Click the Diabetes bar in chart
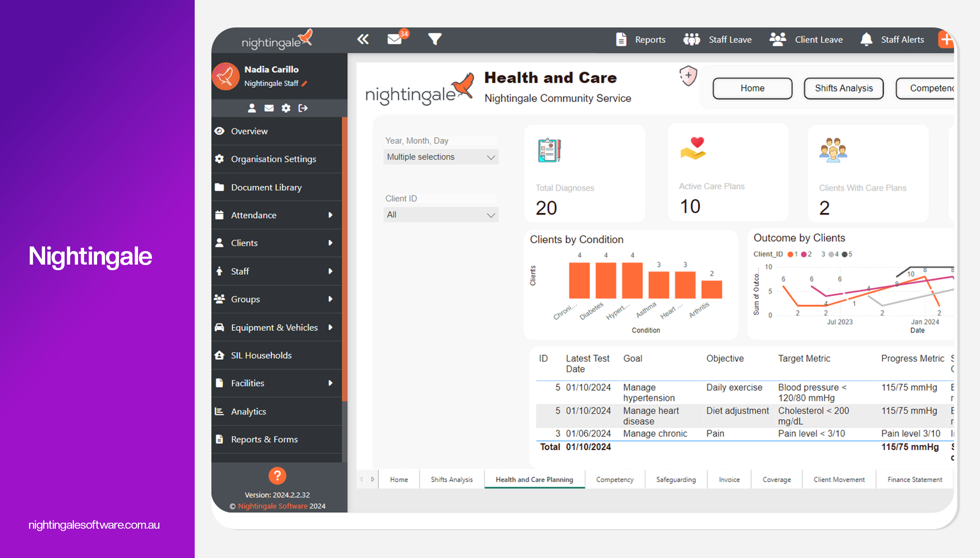Screen dimensions: 980x558 tap(605, 280)
